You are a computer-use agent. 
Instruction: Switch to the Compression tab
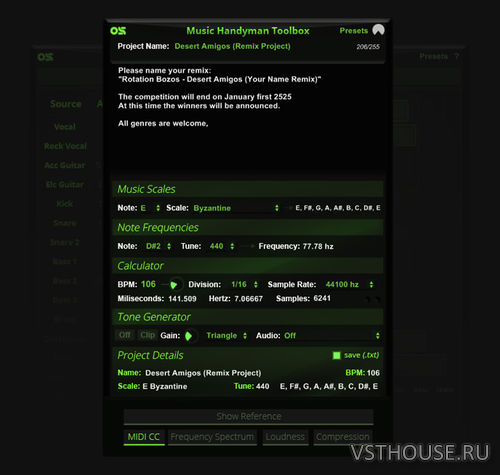pyautogui.click(x=343, y=437)
